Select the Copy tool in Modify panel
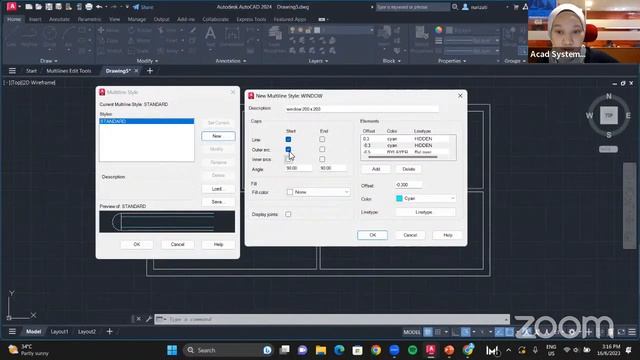 click(x=109, y=41)
